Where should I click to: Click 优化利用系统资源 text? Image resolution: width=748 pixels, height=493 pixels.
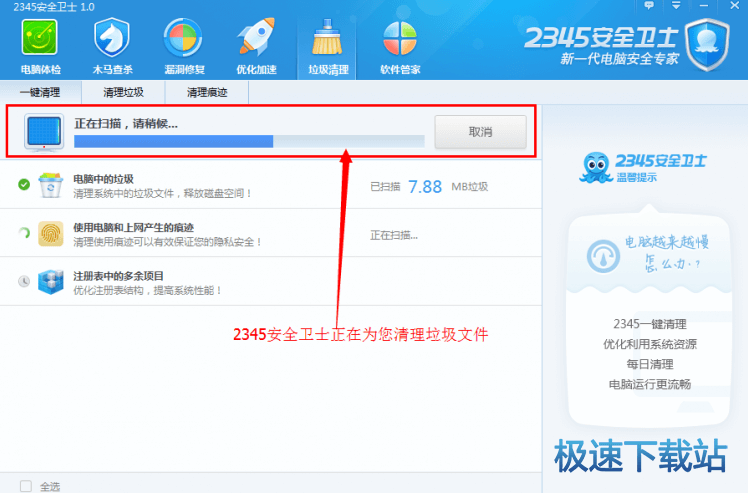(x=650, y=344)
